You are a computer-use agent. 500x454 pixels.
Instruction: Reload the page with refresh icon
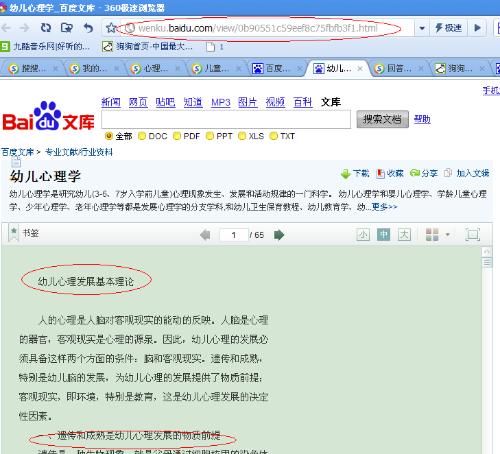pos(46,28)
